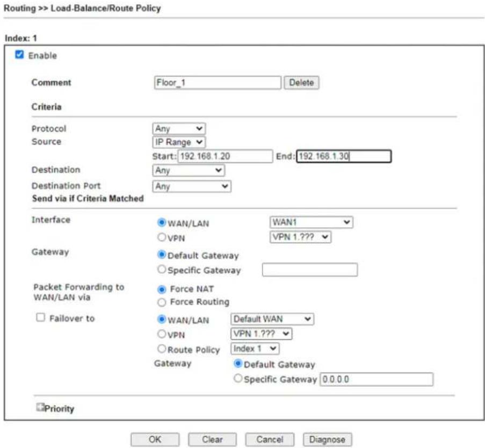Screen dimensions: 485x448
Task: Select Failover Route Policy radio button
Action: (x=162, y=349)
